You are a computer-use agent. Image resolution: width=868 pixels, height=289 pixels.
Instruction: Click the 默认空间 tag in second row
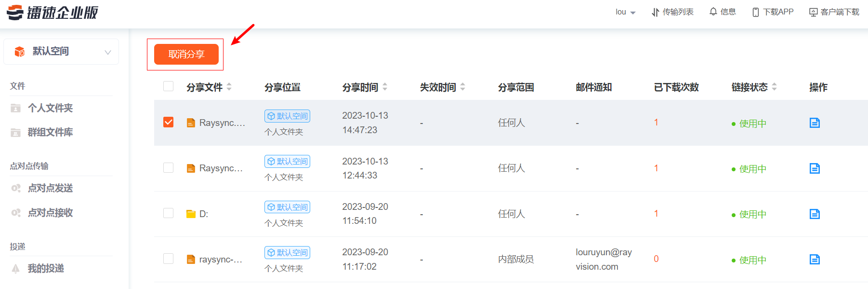point(287,161)
